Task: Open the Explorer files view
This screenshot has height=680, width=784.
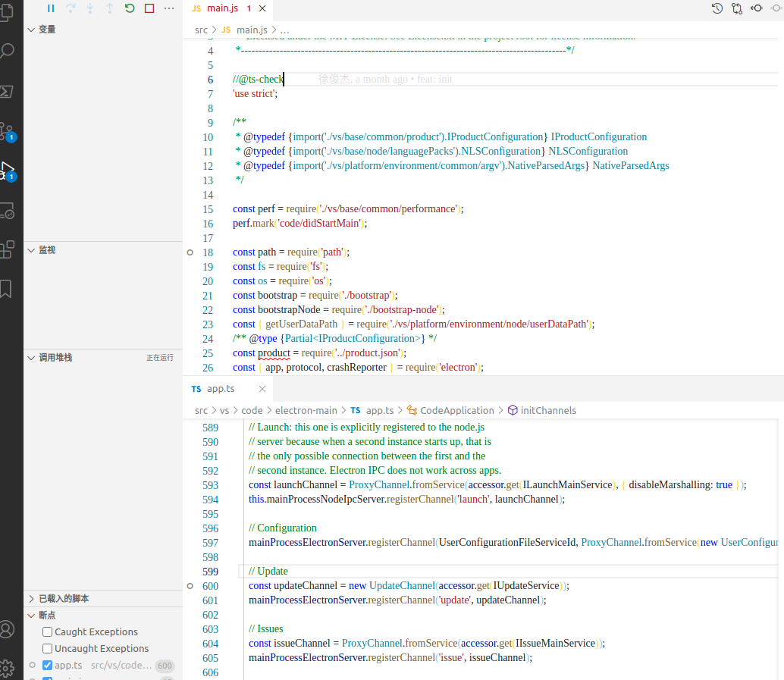Action: click(x=7, y=12)
